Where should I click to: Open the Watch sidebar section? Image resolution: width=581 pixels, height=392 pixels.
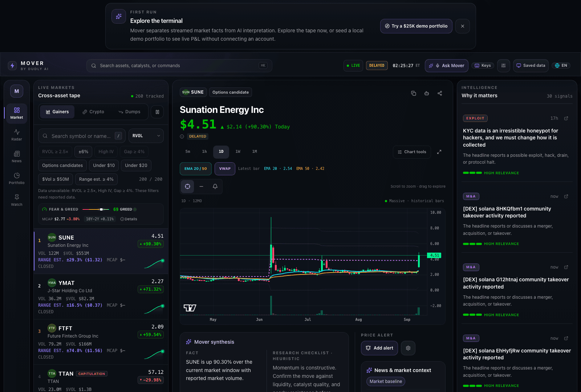tap(17, 200)
